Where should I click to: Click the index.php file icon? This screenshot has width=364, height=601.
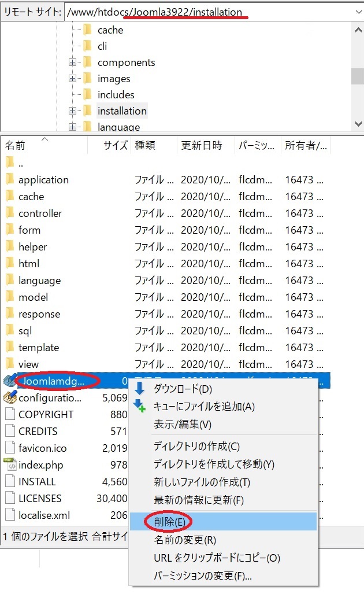[10, 464]
